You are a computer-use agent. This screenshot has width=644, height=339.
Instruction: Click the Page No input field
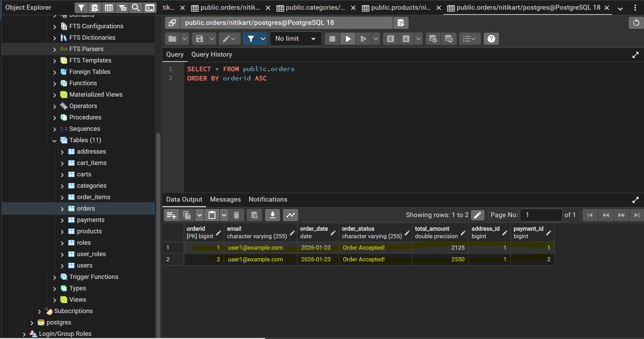click(x=541, y=215)
